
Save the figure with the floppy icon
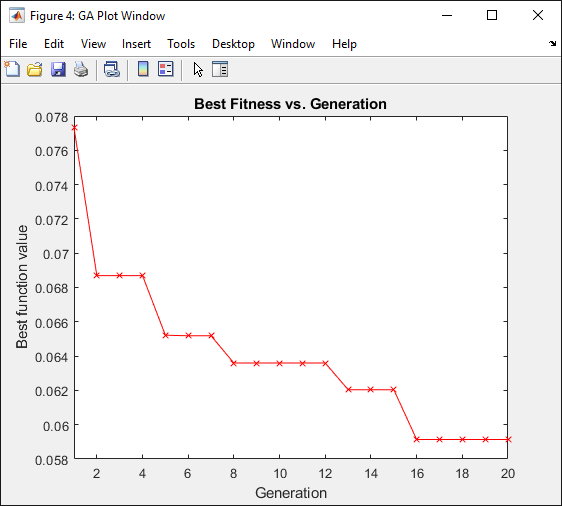pos(58,69)
